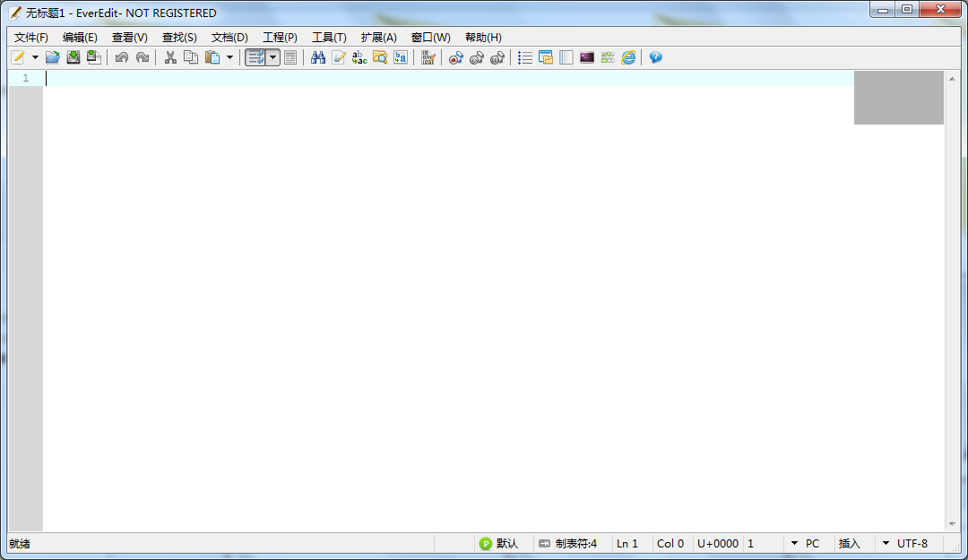Open the 窗口(W) menu
968x560 pixels.
click(x=430, y=37)
